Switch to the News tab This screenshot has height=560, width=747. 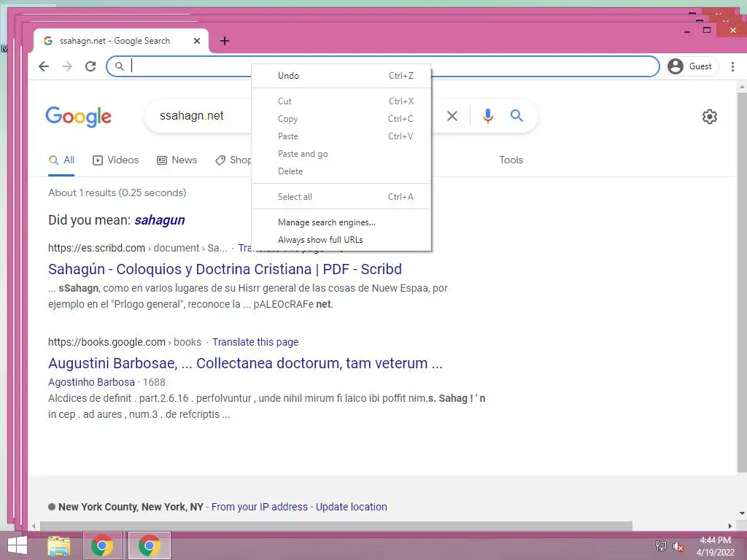tap(177, 160)
